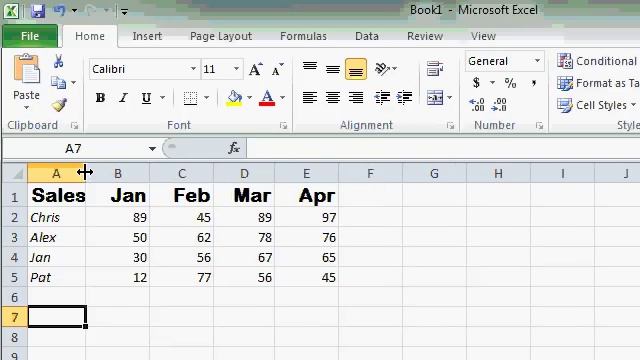Open the Page Layout tab

click(x=221, y=36)
